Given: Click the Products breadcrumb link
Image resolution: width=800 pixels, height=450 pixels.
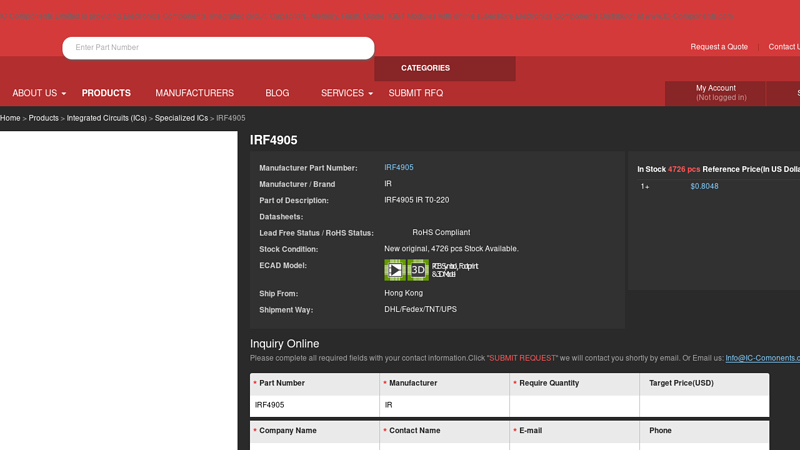Looking at the screenshot, I should pyautogui.click(x=43, y=118).
